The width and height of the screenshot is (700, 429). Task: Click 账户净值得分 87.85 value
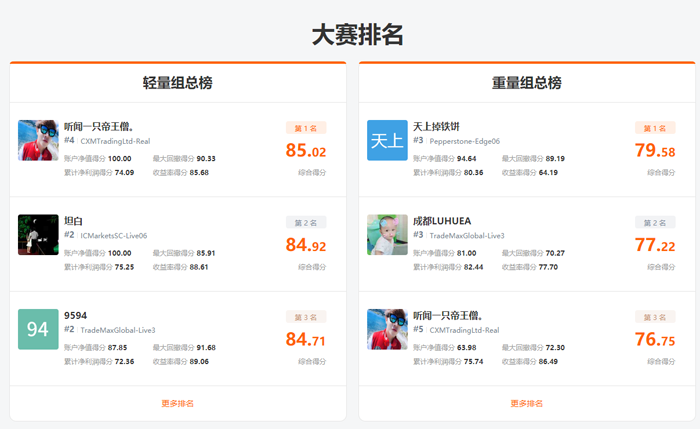click(x=117, y=347)
